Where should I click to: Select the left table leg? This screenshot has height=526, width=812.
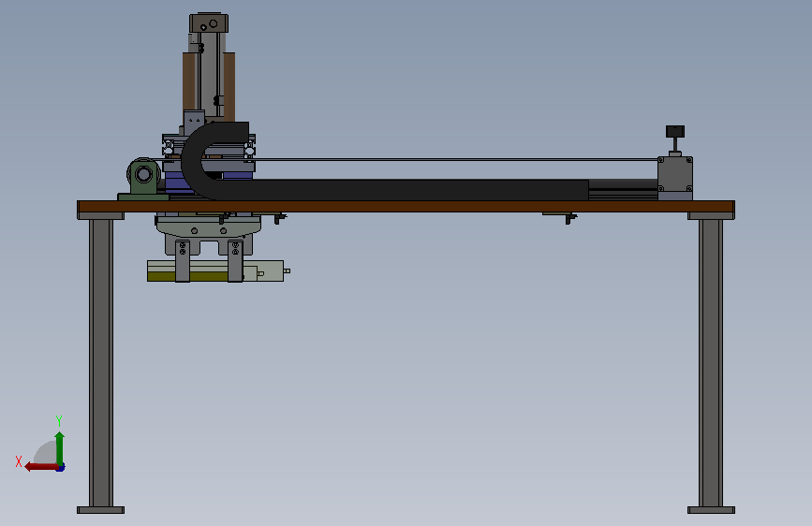[x=101, y=363]
